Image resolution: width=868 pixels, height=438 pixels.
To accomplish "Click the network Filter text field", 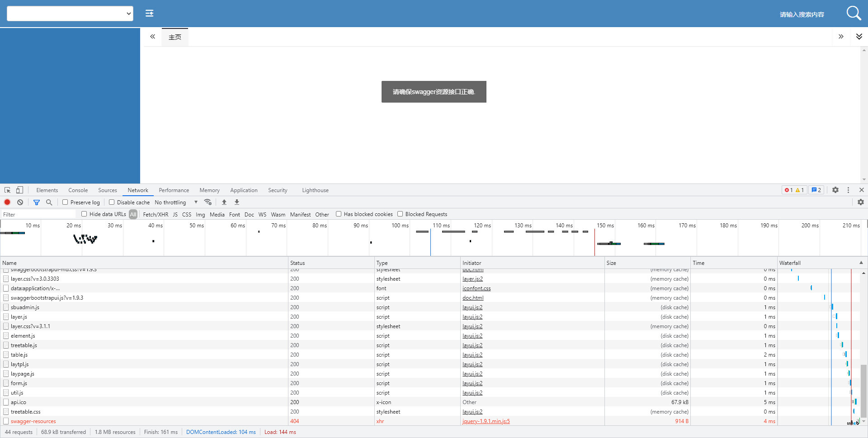I will (38, 214).
